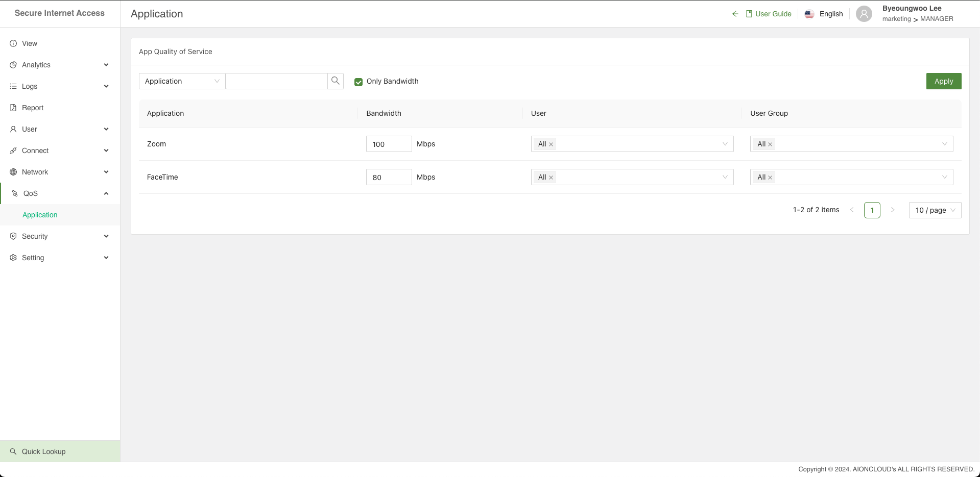980x477 pixels.
Task: Click the Quick Lookup magnifier icon
Action: point(13,451)
